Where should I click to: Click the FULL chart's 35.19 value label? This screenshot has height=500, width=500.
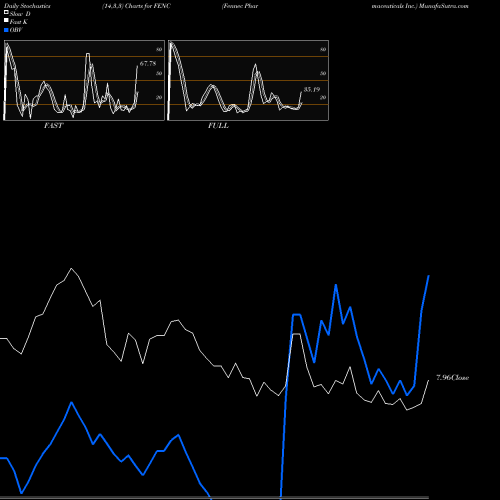pos(312,89)
